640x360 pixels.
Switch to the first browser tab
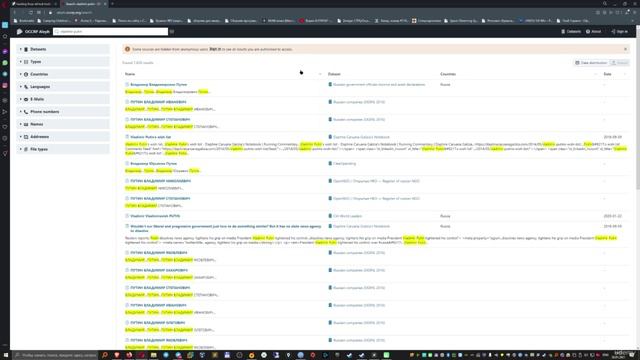[34, 4]
